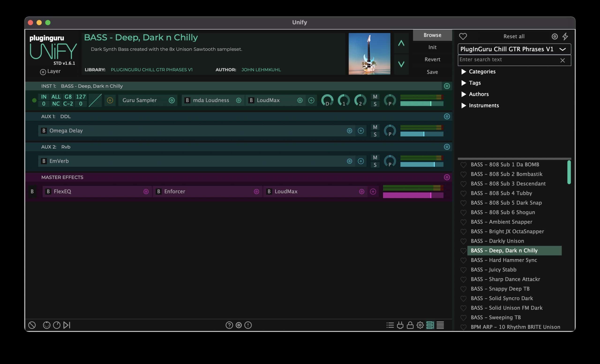The height and width of the screenshot is (364, 600).
Task: Open the list view icon in bottom toolbar
Action: tap(390, 325)
